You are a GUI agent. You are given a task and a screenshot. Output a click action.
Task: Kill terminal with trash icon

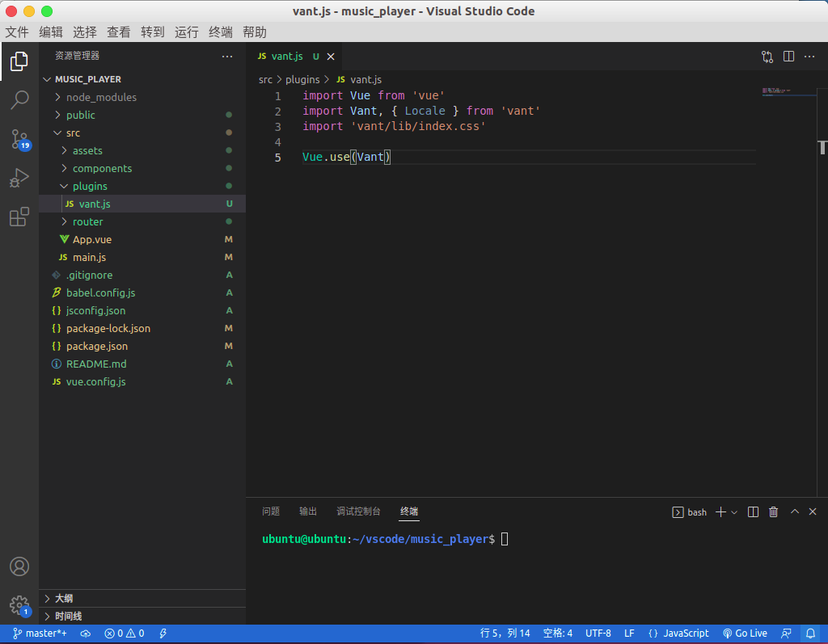[774, 512]
